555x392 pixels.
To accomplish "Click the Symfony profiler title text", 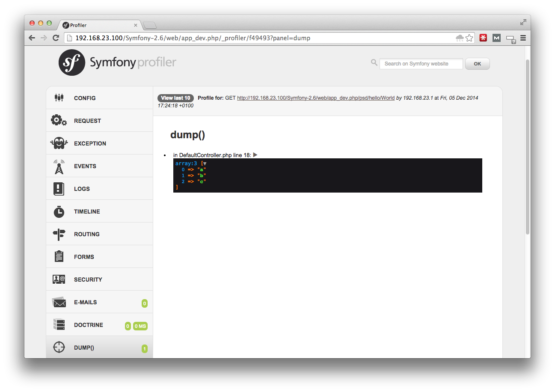I will [133, 62].
